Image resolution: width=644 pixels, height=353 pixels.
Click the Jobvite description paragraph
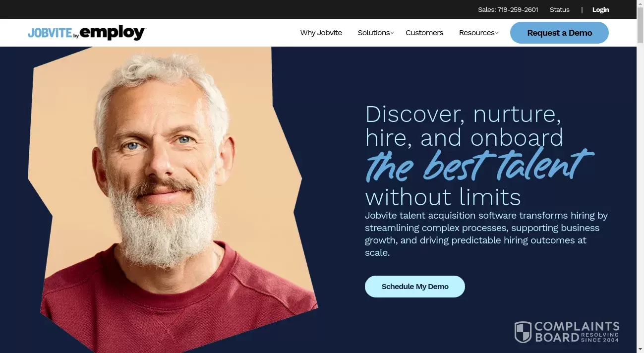pyautogui.click(x=486, y=234)
